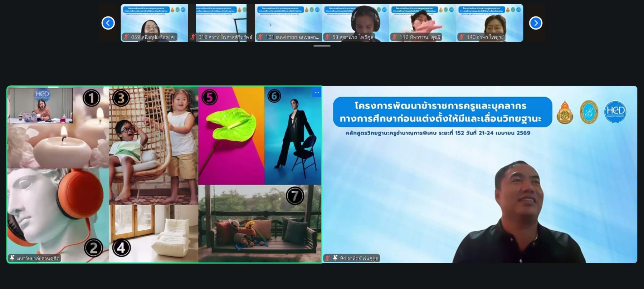Click the presenter's small webcam inset
The height and width of the screenshot is (289, 644).
point(41,106)
